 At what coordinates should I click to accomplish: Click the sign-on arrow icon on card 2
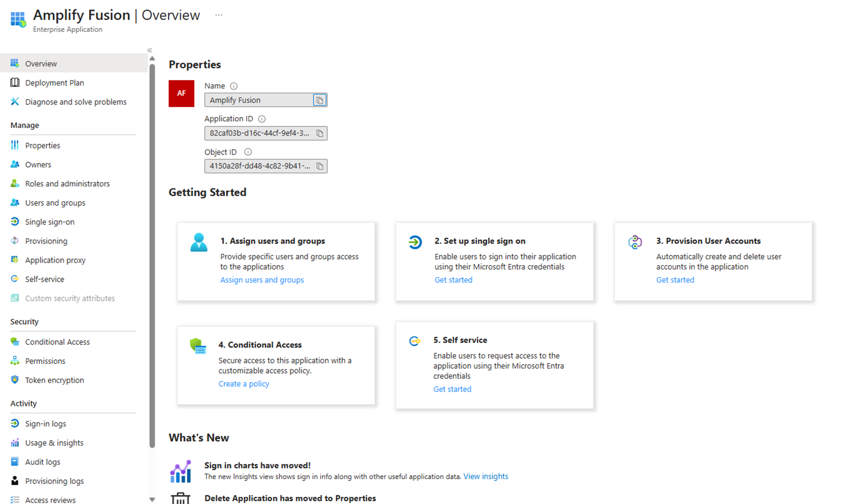[415, 242]
